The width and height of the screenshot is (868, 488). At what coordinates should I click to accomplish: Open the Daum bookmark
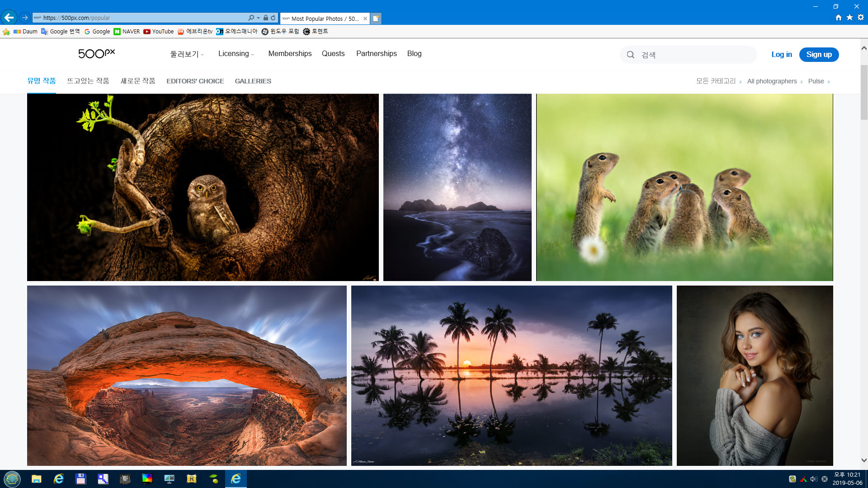pyautogui.click(x=25, y=32)
